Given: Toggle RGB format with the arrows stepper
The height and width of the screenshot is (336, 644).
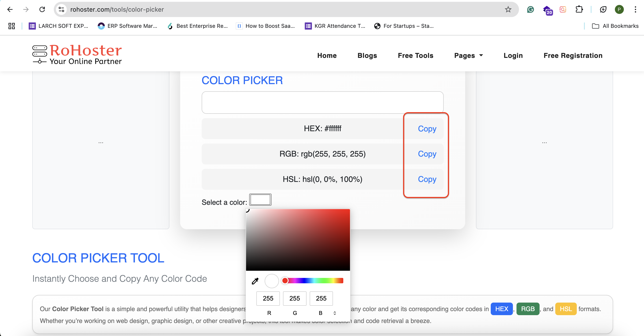Looking at the screenshot, I should point(335,313).
